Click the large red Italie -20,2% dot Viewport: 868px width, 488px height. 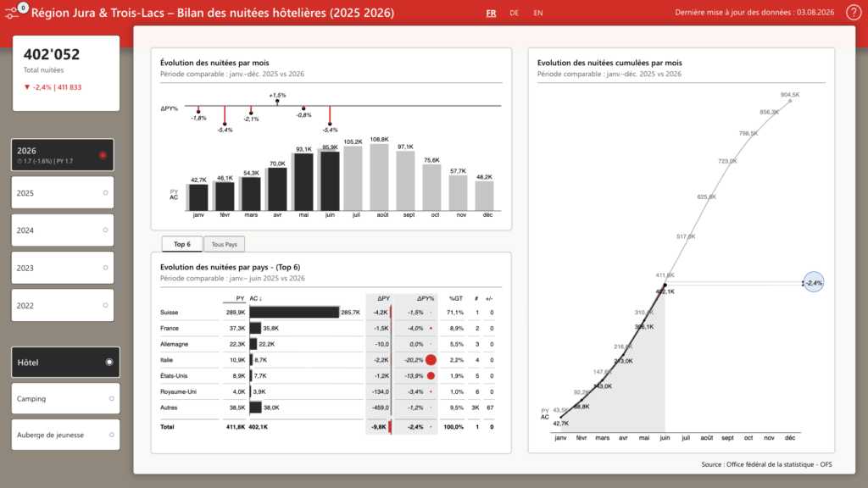pos(431,360)
